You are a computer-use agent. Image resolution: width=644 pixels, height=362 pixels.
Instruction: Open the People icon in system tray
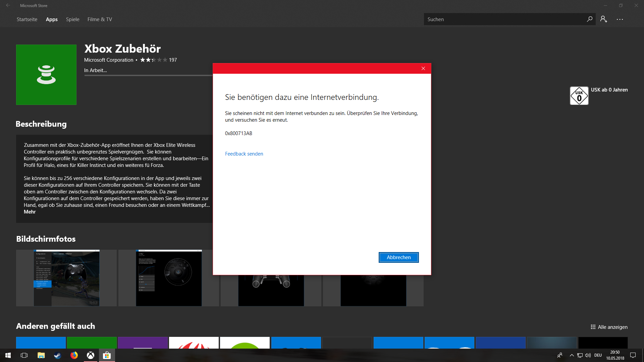tap(560, 355)
